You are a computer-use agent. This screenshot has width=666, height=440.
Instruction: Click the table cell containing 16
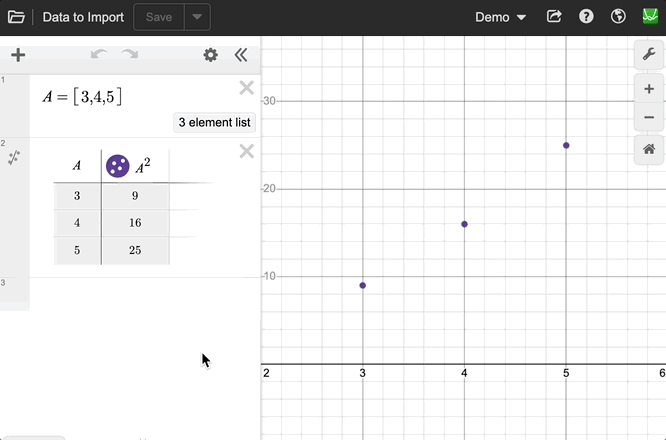point(135,223)
